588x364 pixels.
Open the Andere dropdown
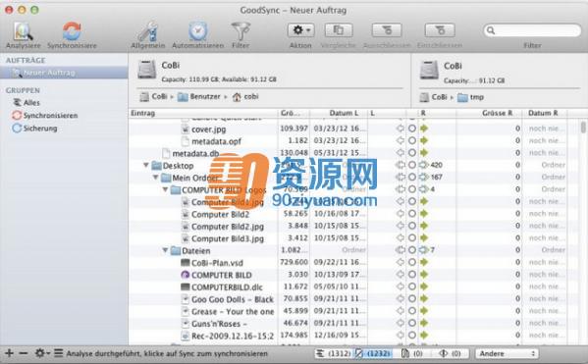point(507,353)
